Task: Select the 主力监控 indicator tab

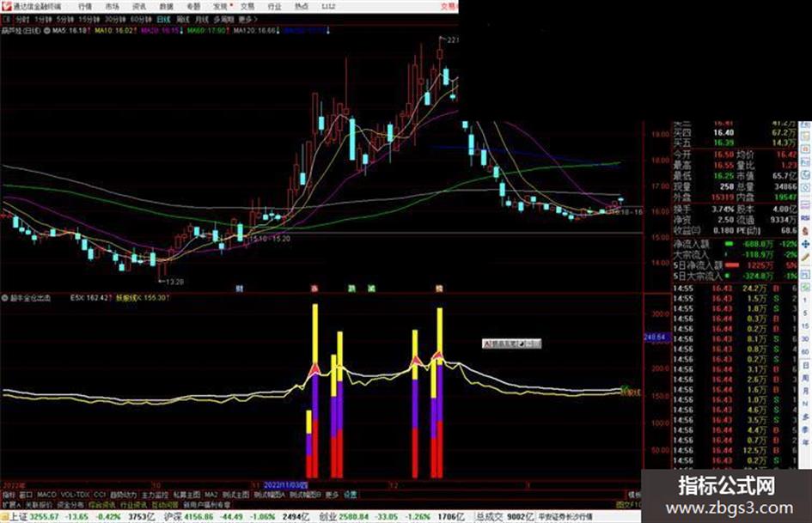Action: tap(155, 495)
